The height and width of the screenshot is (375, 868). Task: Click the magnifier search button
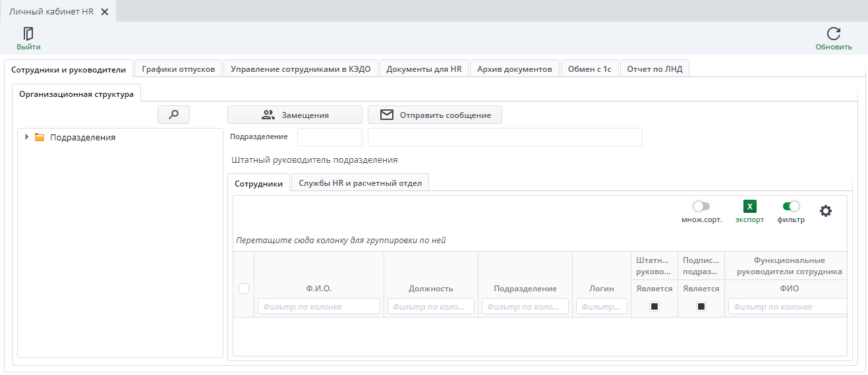(x=174, y=115)
